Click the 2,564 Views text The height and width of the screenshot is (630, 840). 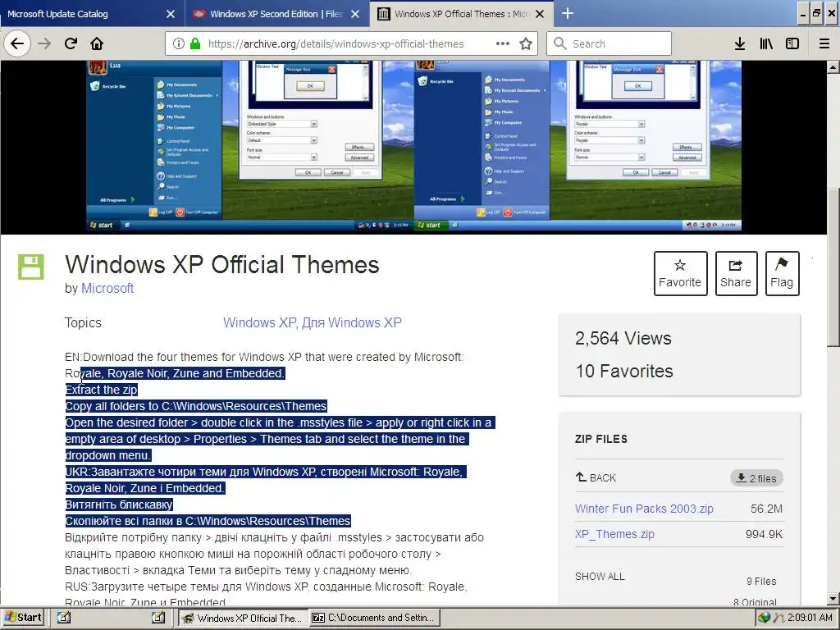point(623,338)
